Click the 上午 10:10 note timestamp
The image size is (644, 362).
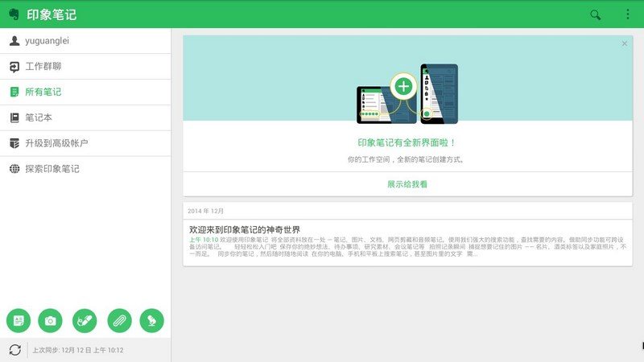tap(204, 239)
